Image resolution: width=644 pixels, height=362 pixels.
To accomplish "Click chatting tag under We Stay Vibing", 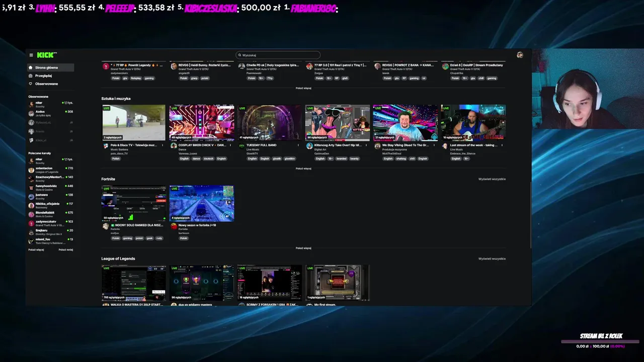I will 400,158.
